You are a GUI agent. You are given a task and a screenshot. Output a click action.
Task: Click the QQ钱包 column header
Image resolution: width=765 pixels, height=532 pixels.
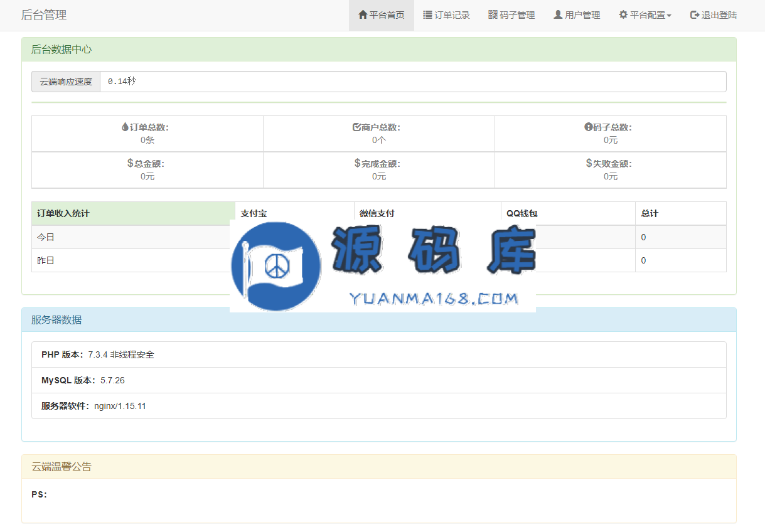point(569,213)
